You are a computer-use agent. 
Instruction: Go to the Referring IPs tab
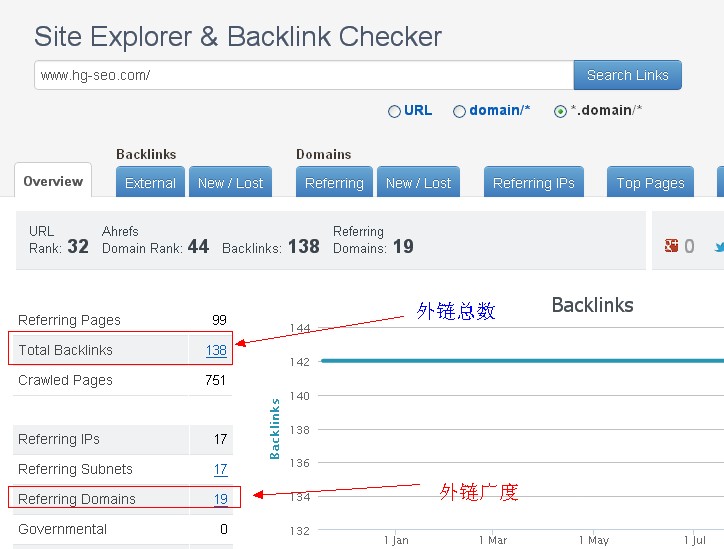[x=534, y=183]
